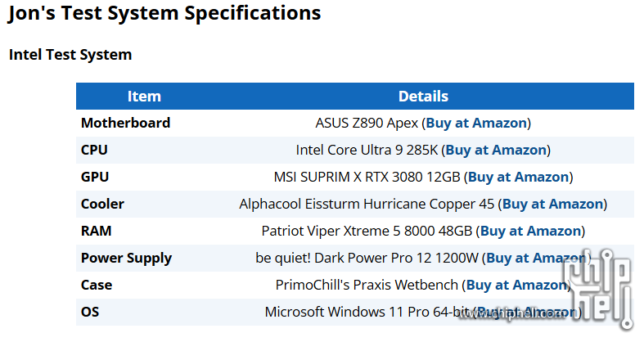Click the Case row label
The height and width of the screenshot is (342, 644).
96,285
